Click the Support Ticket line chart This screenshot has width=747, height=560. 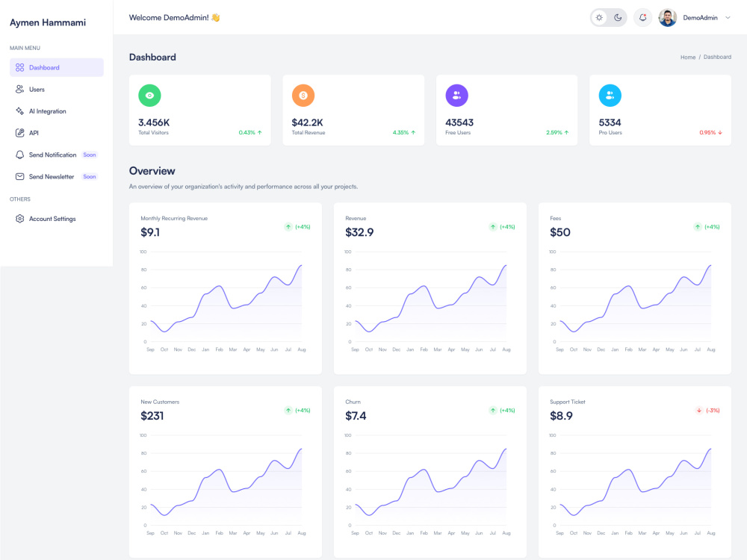pyautogui.click(x=634, y=484)
